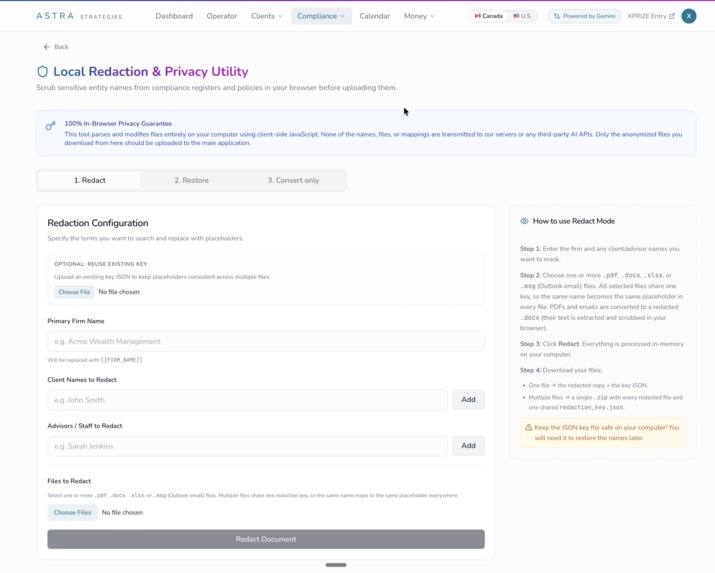Switch to the 2. Restore tab
The height and width of the screenshot is (573, 715).
coord(192,180)
